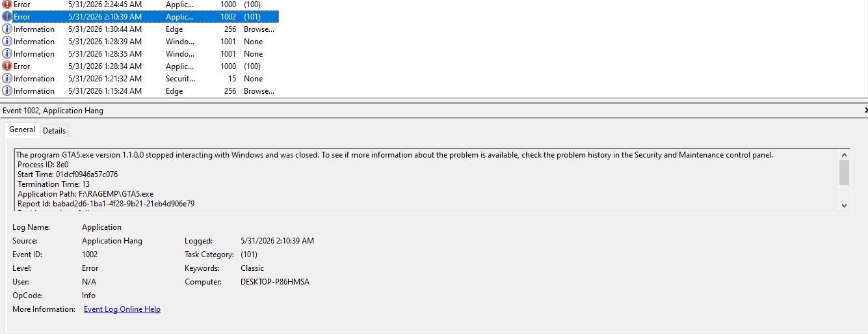Click the event description scrollbar thumb
The image size is (868, 334).
[845, 173]
